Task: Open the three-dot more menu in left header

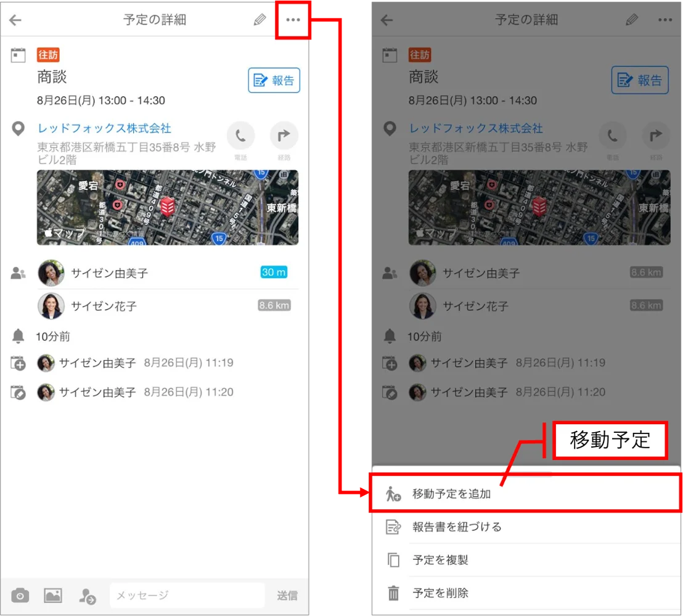Action: (293, 20)
